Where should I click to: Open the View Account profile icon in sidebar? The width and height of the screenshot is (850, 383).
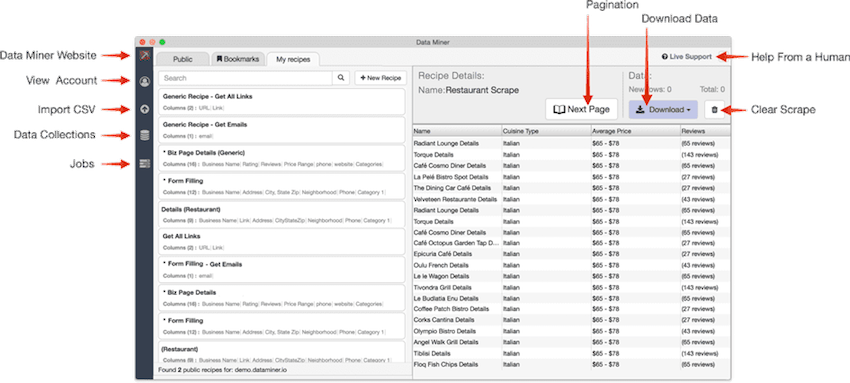pyautogui.click(x=144, y=82)
